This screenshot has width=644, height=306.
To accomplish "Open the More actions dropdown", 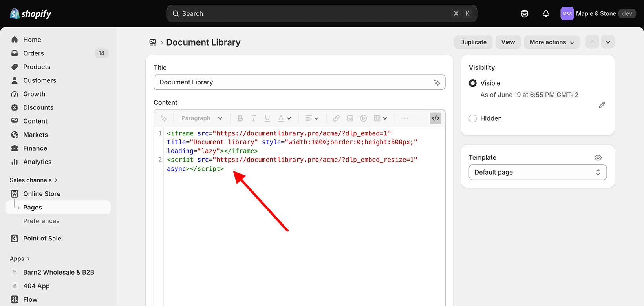I will [552, 42].
